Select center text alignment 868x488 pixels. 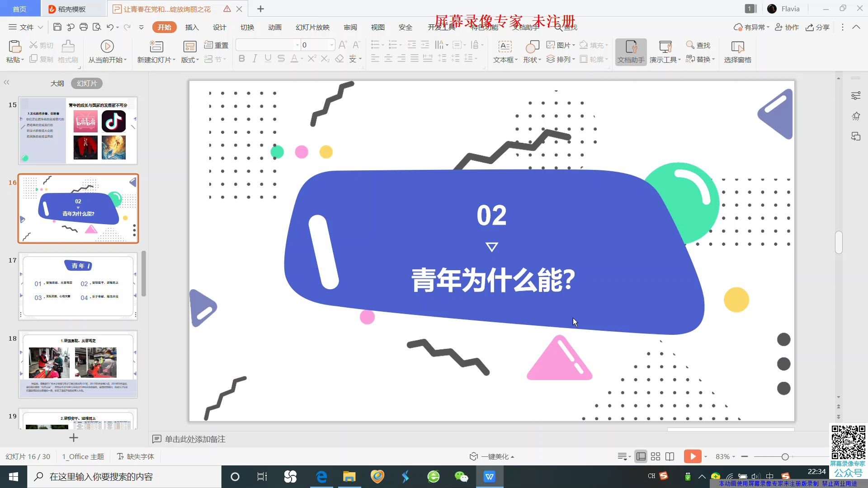(x=388, y=59)
